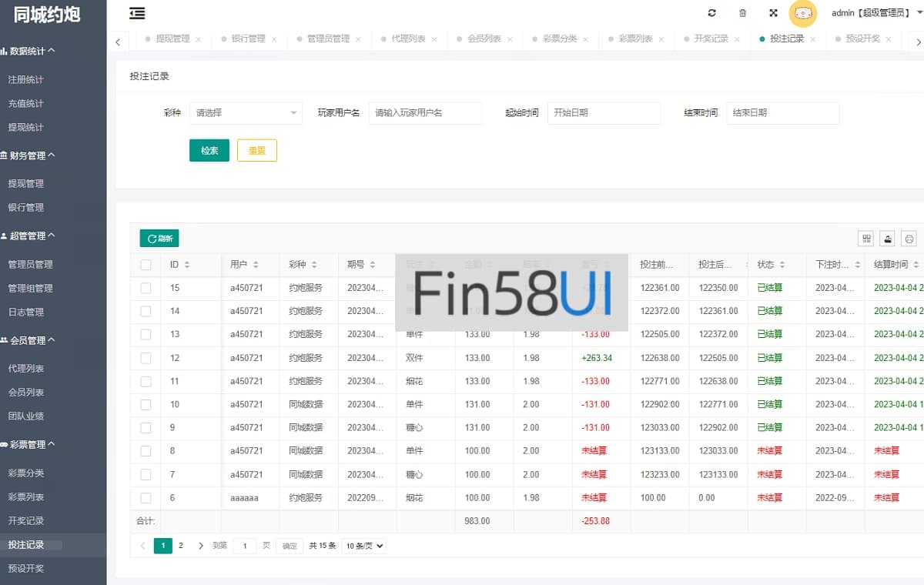Click the refresh icon in top header
Image resolution: width=924 pixels, height=585 pixels.
pos(711,13)
